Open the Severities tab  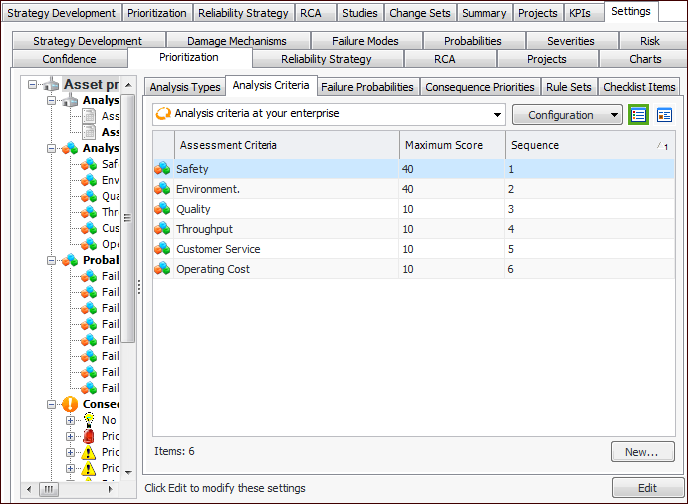coord(570,41)
